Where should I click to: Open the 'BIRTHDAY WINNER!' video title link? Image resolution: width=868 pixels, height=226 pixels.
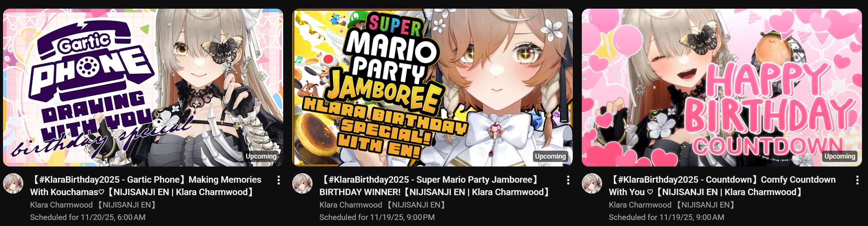click(435, 186)
